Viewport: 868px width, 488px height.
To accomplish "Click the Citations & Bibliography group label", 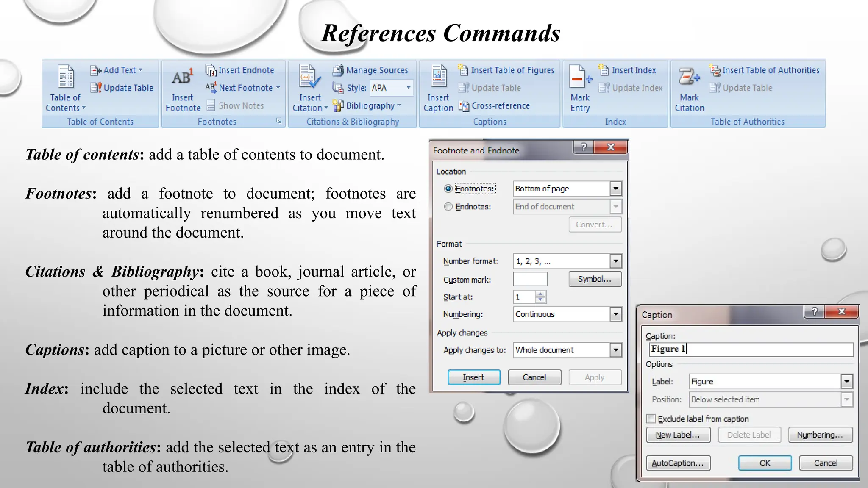I will [x=353, y=122].
